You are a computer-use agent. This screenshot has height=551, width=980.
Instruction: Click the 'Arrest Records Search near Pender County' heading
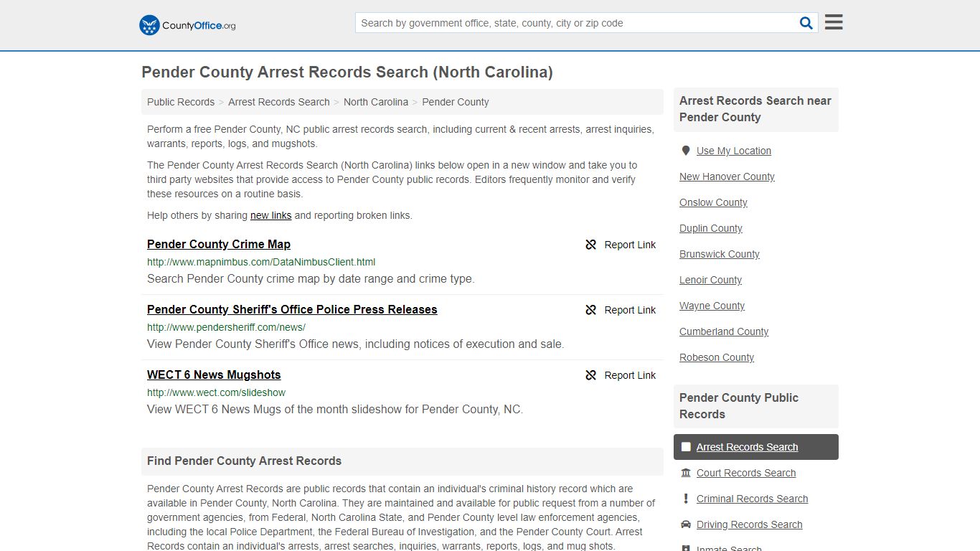click(755, 109)
